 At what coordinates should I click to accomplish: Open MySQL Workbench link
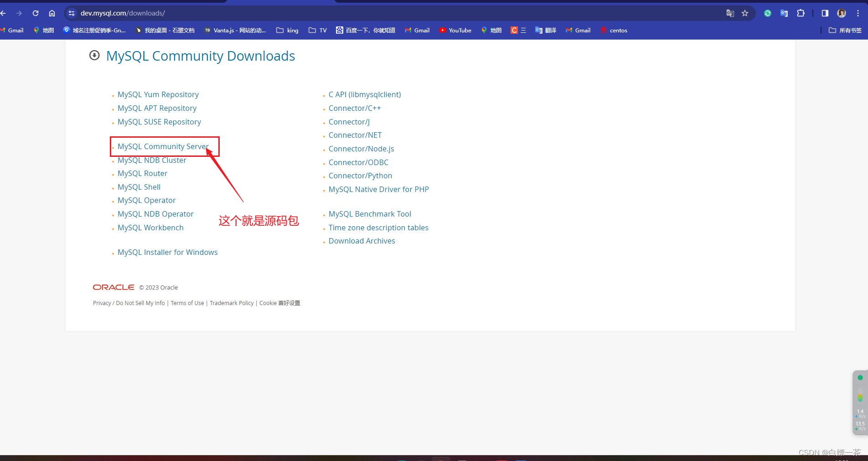[x=150, y=228]
